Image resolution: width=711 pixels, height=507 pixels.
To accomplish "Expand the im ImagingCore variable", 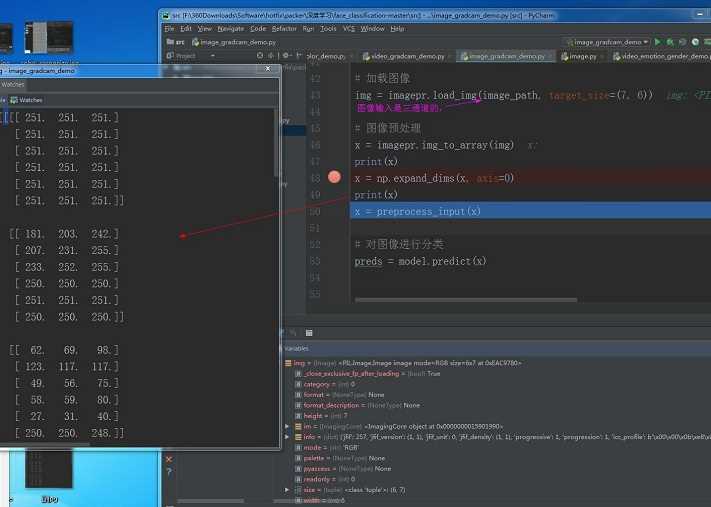I will tap(287, 426).
